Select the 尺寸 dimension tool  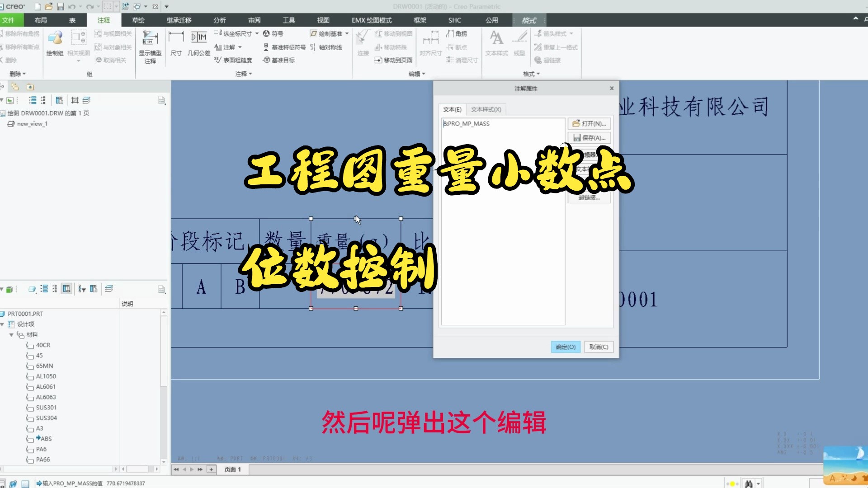(x=176, y=43)
